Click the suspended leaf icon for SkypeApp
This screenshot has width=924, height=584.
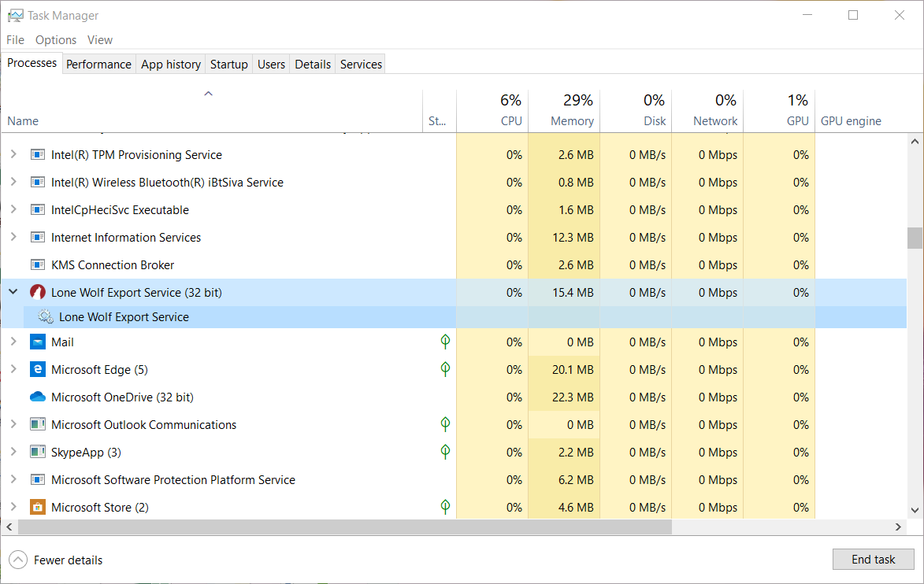tap(446, 452)
